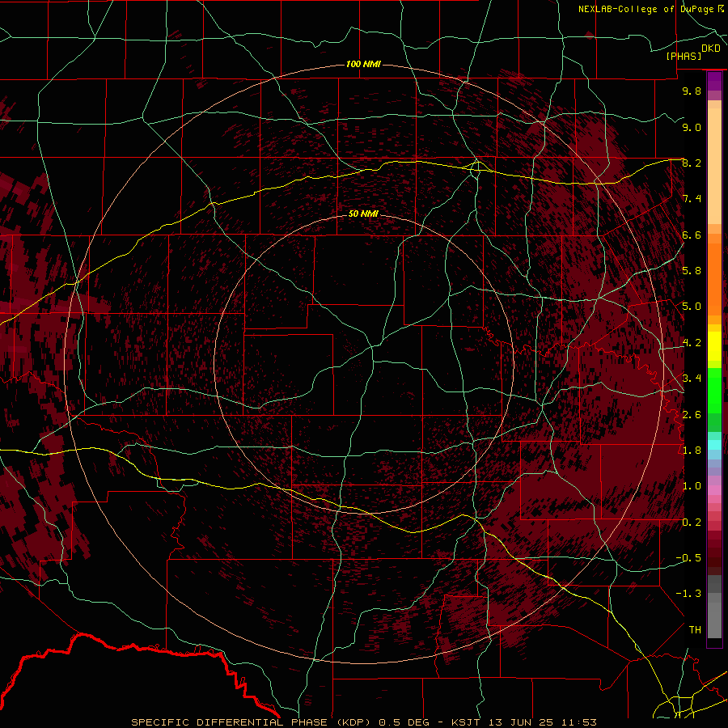Click the 13 JUN 25 date stamp

pyautogui.click(x=520, y=722)
